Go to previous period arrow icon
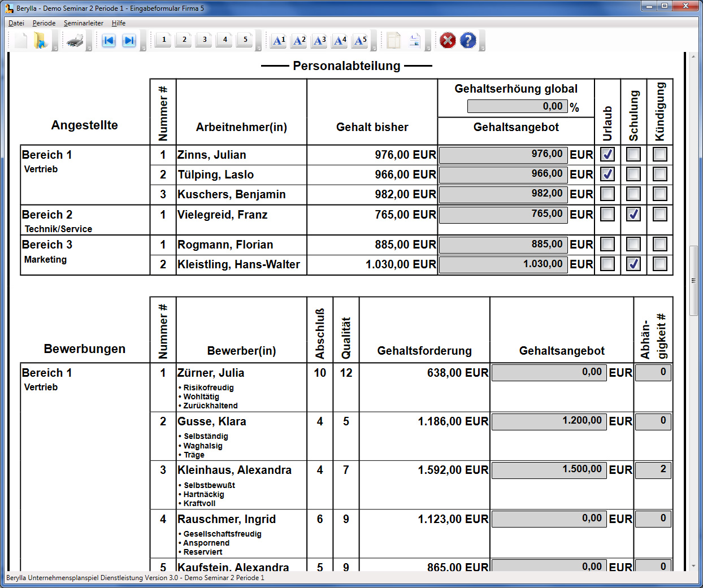The height and width of the screenshot is (588, 703). coord(109,41)
